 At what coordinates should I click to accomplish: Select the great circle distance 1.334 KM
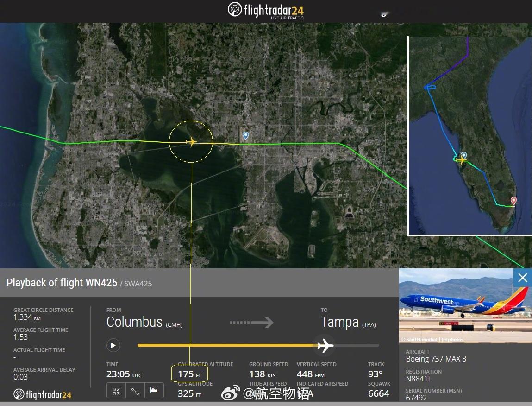(27, 317)
